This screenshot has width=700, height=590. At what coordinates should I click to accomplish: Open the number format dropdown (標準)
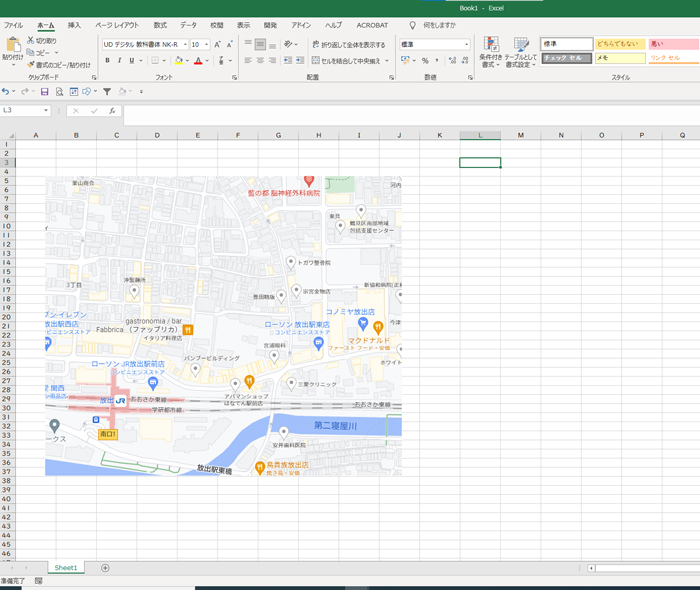467,44
